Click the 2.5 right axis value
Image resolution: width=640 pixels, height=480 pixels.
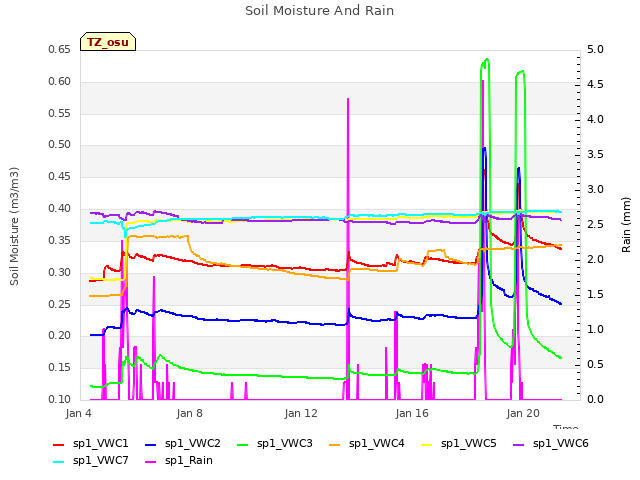595,224
